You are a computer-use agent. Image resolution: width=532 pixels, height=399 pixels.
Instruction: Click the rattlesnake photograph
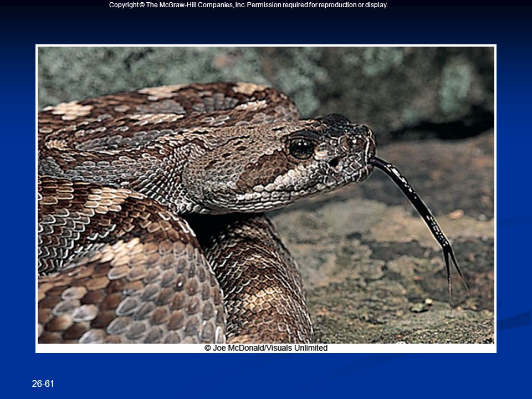[265, 195]
